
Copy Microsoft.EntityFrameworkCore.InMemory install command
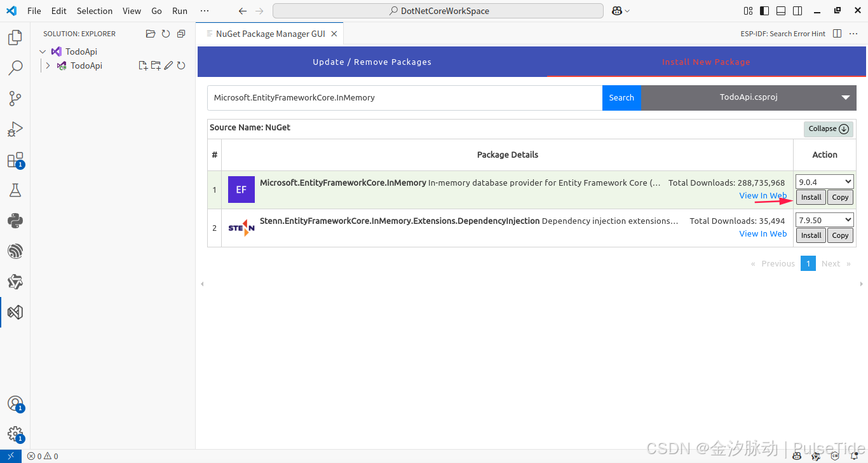click(x=840, y=197)
